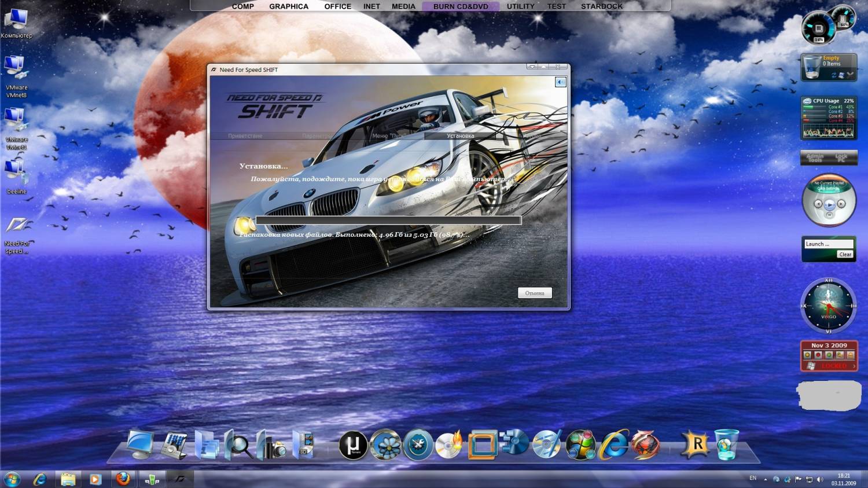Viewport: 868px width, 488px height.
Task: Open the Recycle Bin Empty widget
Action: click(829, 67)
